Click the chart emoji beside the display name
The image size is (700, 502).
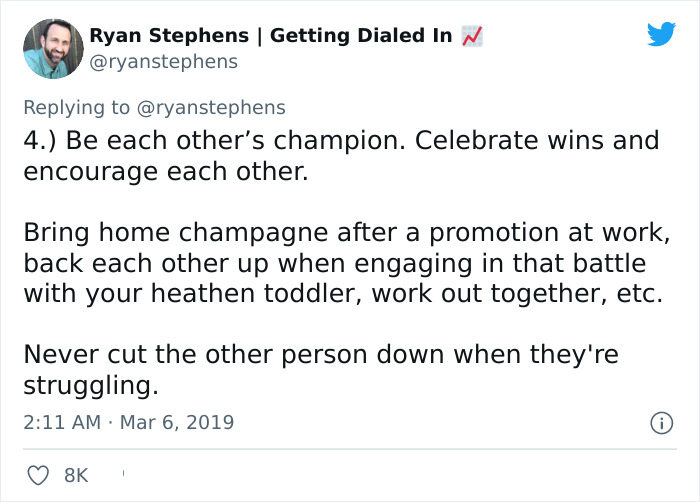point(472,37)
